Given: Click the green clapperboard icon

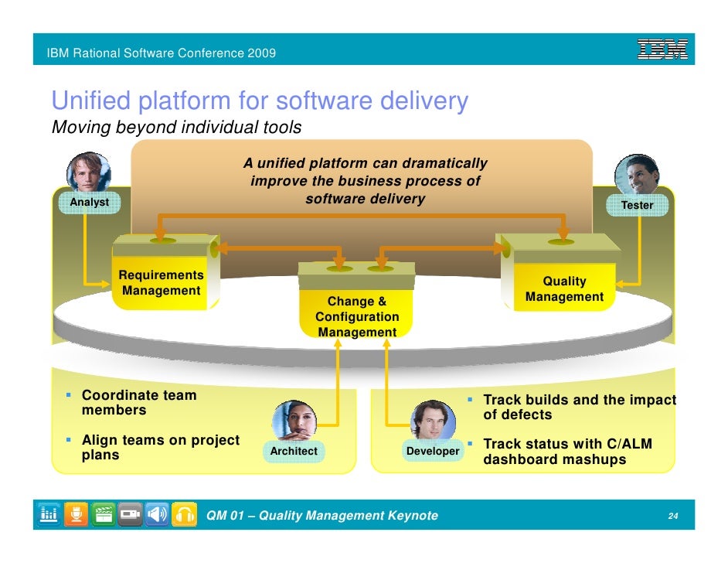Looking at the screenshot, I should point(103,515).
